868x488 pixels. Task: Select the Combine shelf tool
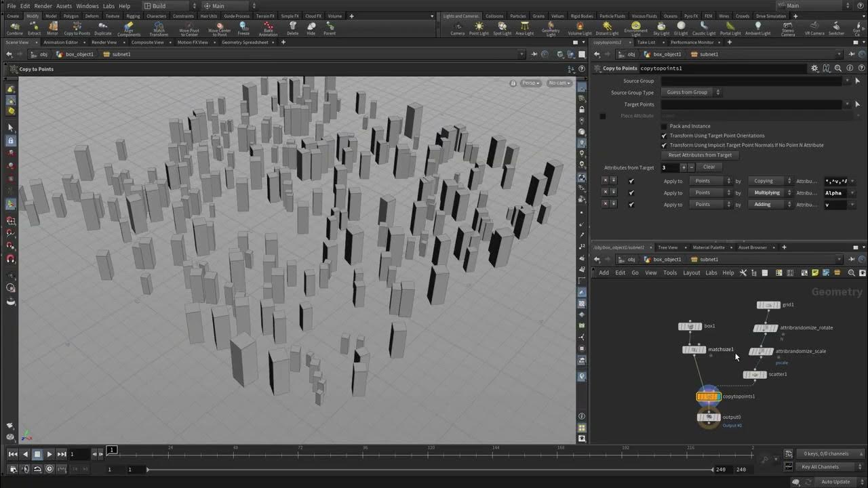[14, 28]
